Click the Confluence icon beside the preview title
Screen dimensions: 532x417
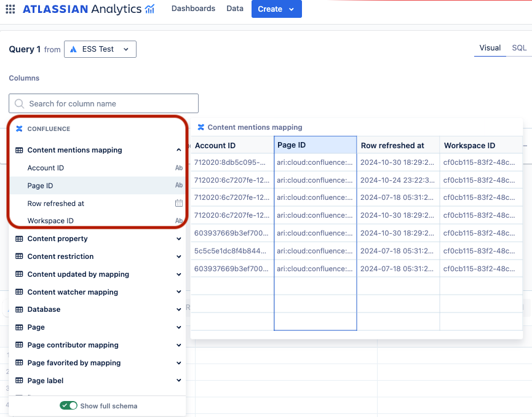201,127
